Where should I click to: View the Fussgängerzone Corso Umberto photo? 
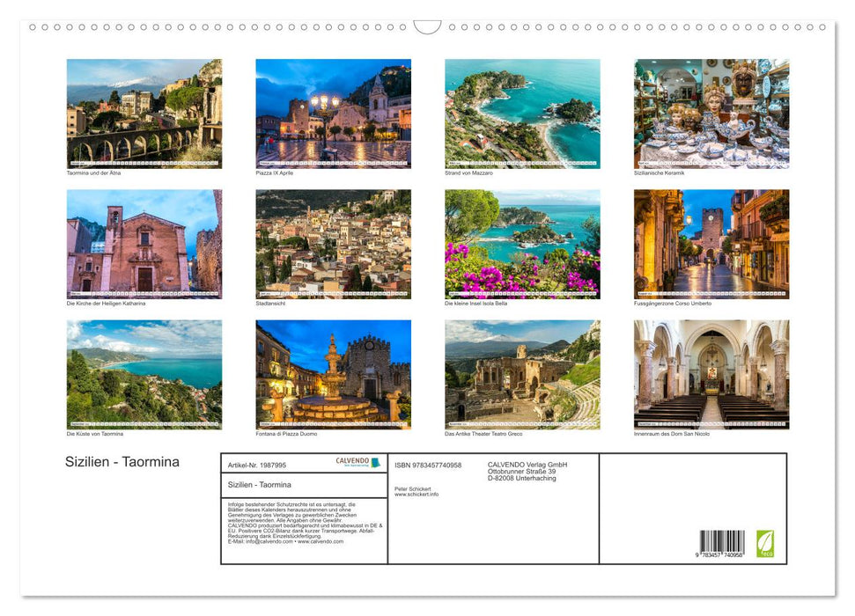pyautogui.click(x=711, y=244)
